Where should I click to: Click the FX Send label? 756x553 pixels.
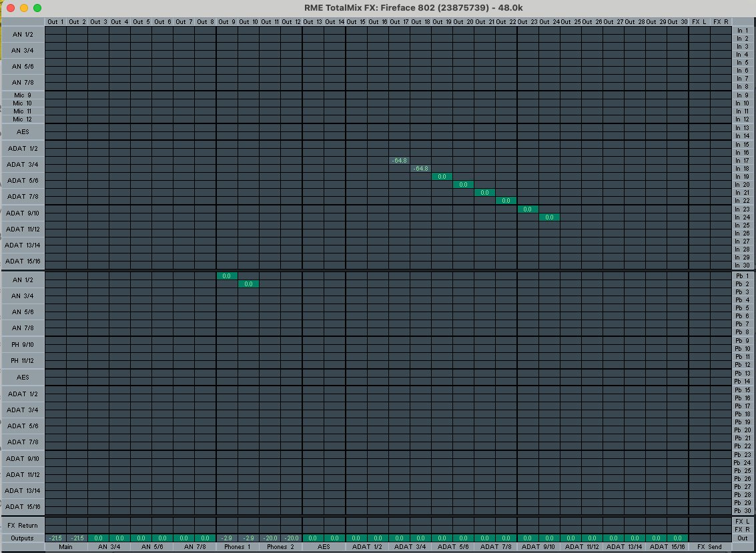pyautogui.click(x=710, y=547)
